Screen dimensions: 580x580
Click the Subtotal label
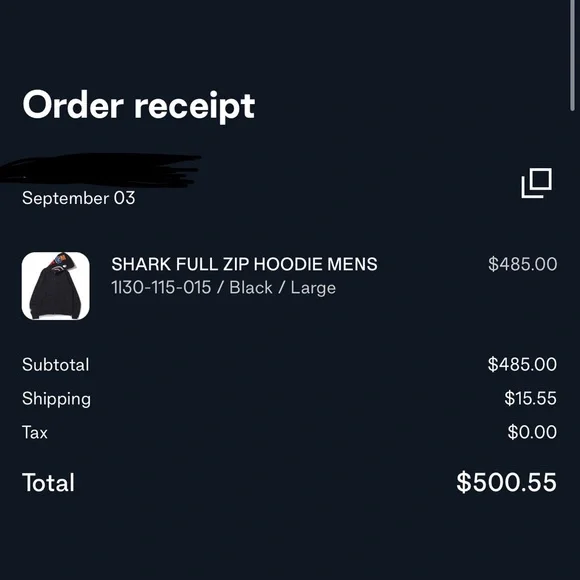pyautogui.click(x=55, y=365)
